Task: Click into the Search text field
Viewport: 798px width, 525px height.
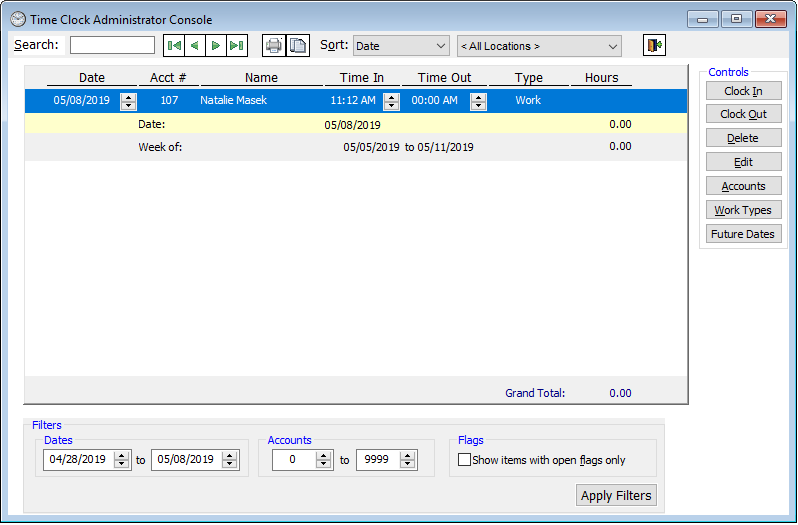Action: pos(112,45)
